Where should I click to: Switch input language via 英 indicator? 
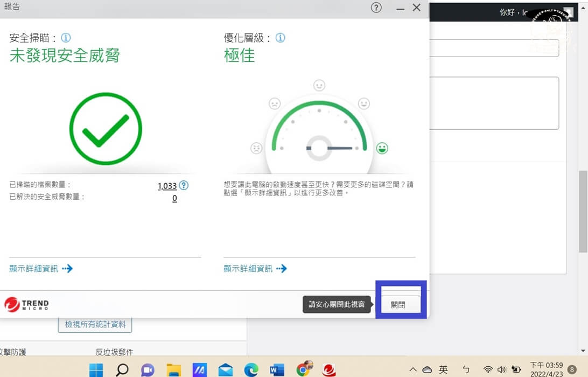click(x=443, y=369)
